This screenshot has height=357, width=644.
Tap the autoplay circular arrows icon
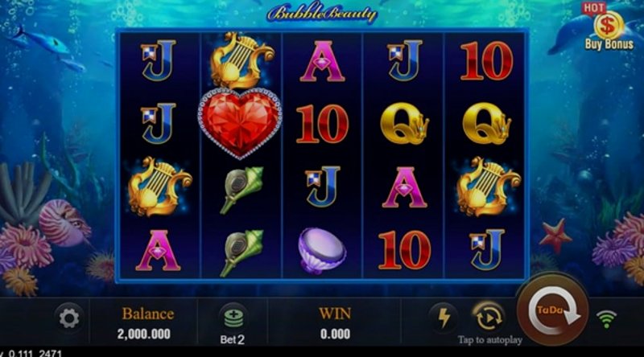tap(488, 318)
